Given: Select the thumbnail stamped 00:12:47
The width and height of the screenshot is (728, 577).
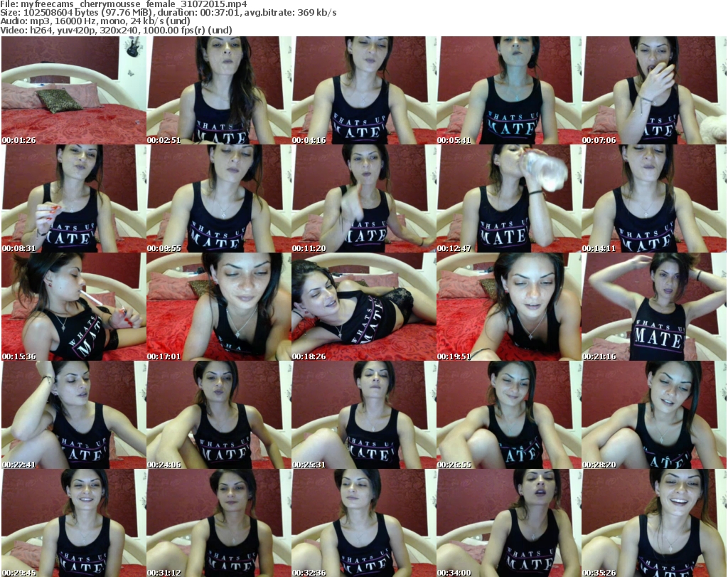Looking at the screenshot, I should coord(509,198).
